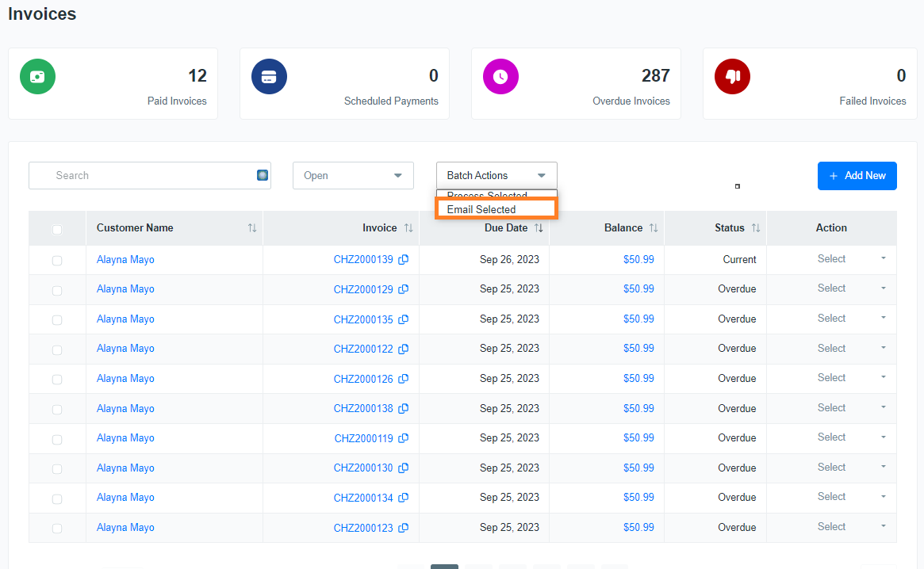924x569 pixels.
Task: Sort by Customer Name using its arrows
Action: (252, 228)
